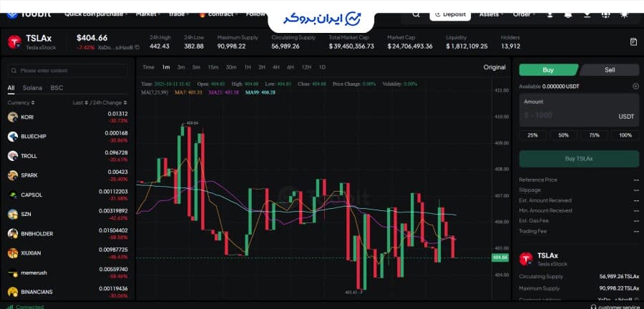Open the notifications bell icon
Viewport: 644px width, 309px height.
coord(568,14)
